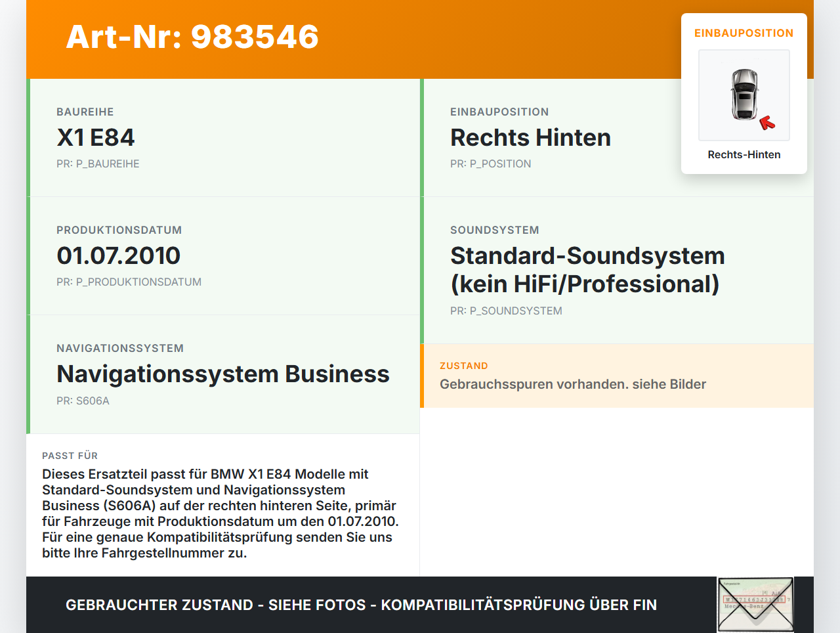Click the Gebrauchsspuren vorhanden text
The height and width of the screenshot is (633, 840).
coord(573,384)
